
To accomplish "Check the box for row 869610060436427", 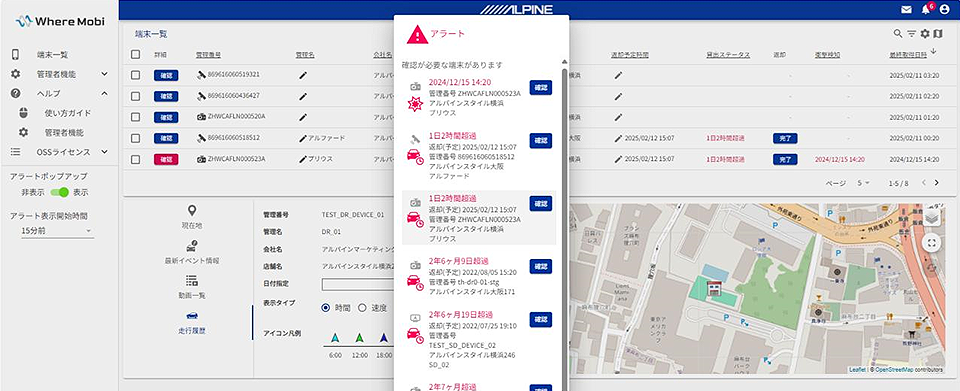I will click(135, 96).
